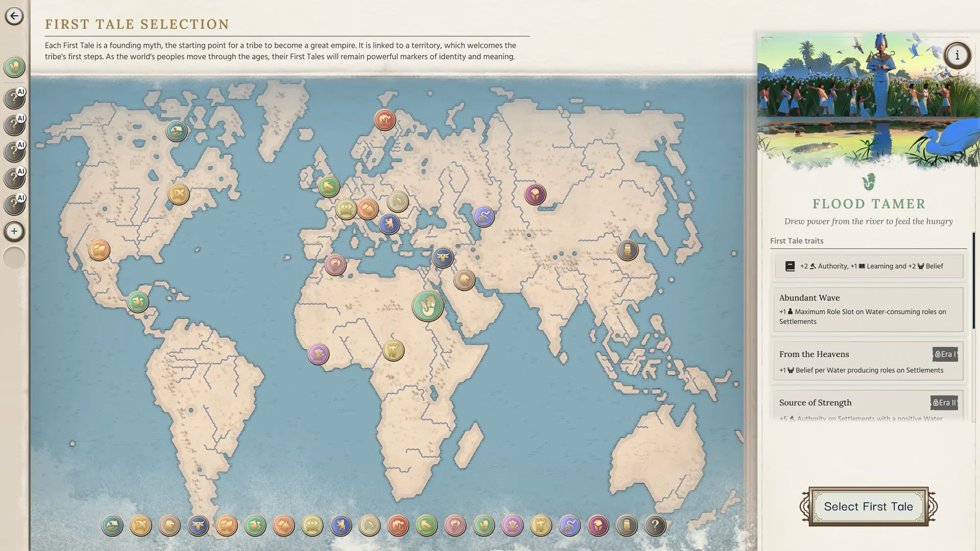Select the human player slot in the sidebar
The width and height of the screenshot is (980, 551).
(x=14, y=67)
